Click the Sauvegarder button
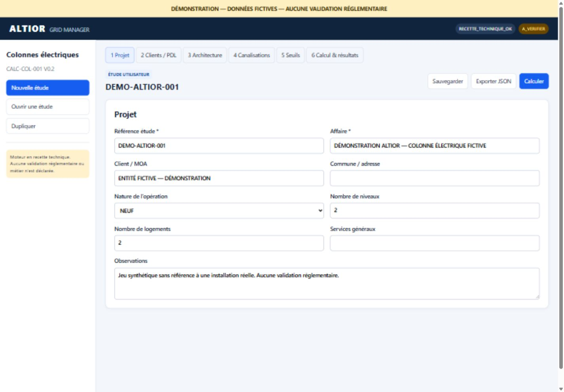The width and height of the screenshot is (564, 392). coord(448,81)
